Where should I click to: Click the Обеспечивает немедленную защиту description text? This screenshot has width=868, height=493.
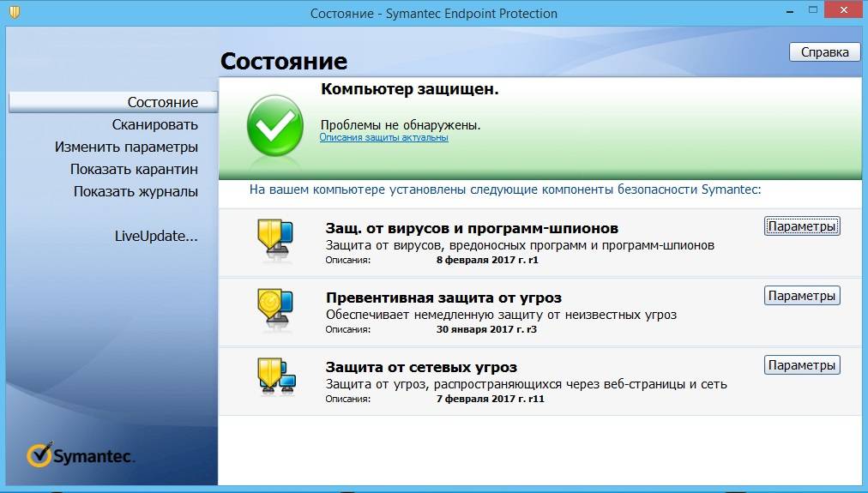coord(501,315)
